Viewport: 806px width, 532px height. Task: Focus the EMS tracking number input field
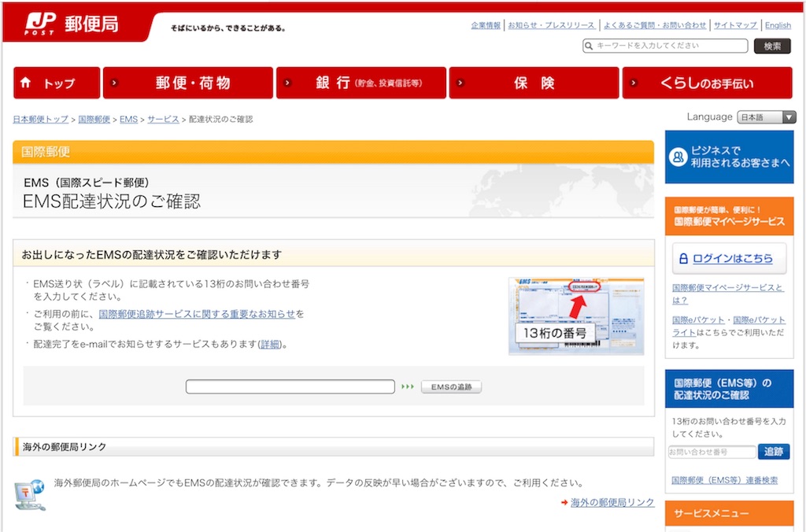tap(290, 386)
